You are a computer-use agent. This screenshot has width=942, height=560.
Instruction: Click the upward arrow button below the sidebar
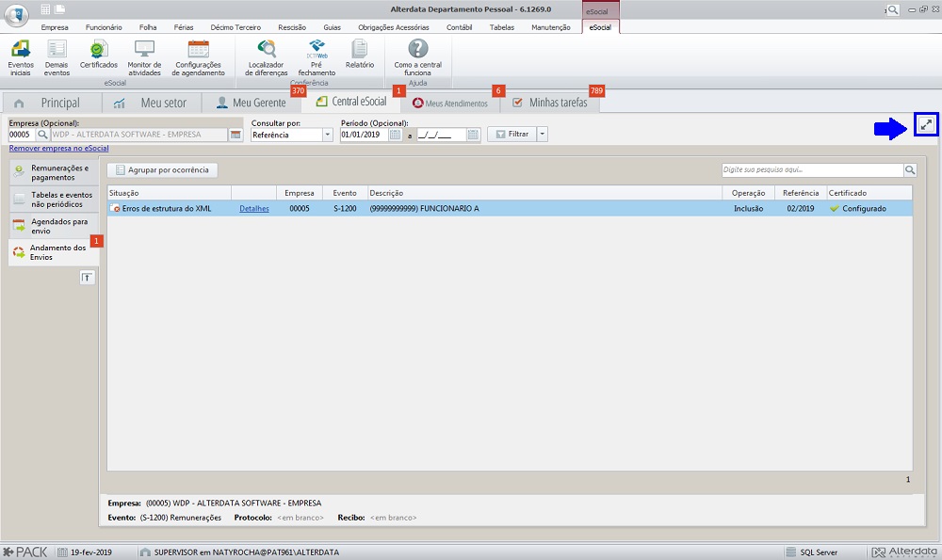87,278
